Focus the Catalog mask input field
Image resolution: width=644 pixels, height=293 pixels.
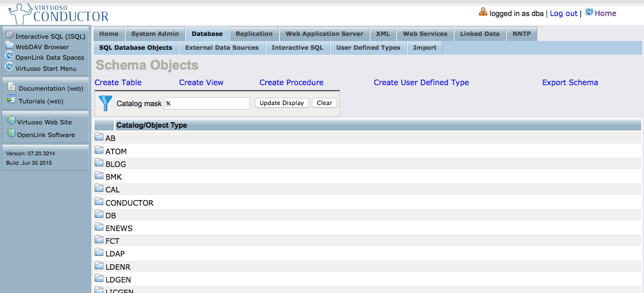tap(207, 103)
